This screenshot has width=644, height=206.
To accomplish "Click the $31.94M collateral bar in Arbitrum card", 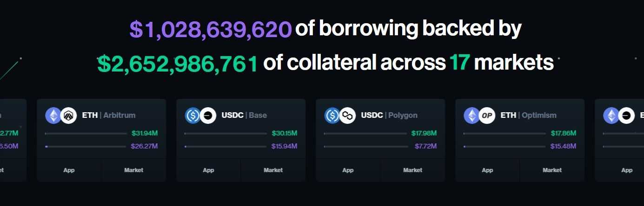I will (86, 134).
